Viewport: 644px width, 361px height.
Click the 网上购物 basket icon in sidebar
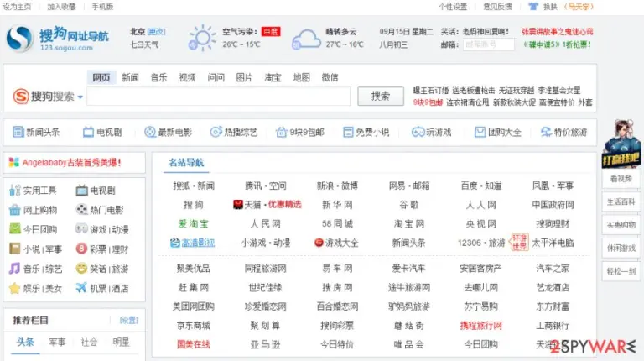tap(15, 210)
